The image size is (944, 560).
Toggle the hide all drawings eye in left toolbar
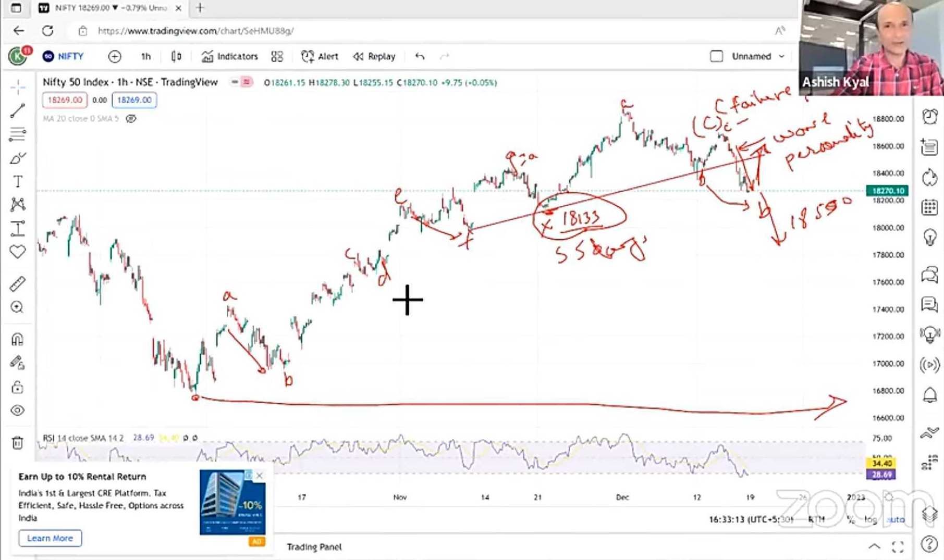point(18,410)
